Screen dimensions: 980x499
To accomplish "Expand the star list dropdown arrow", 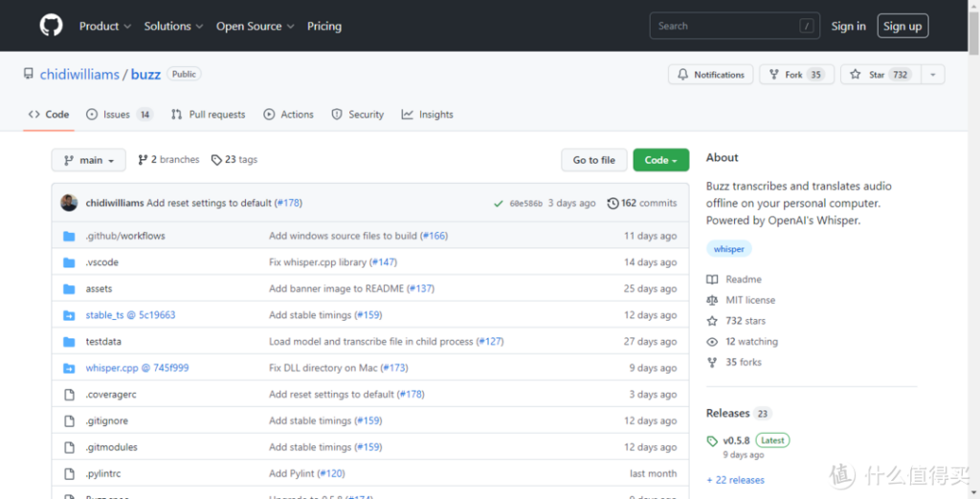I will coord(934,75).
